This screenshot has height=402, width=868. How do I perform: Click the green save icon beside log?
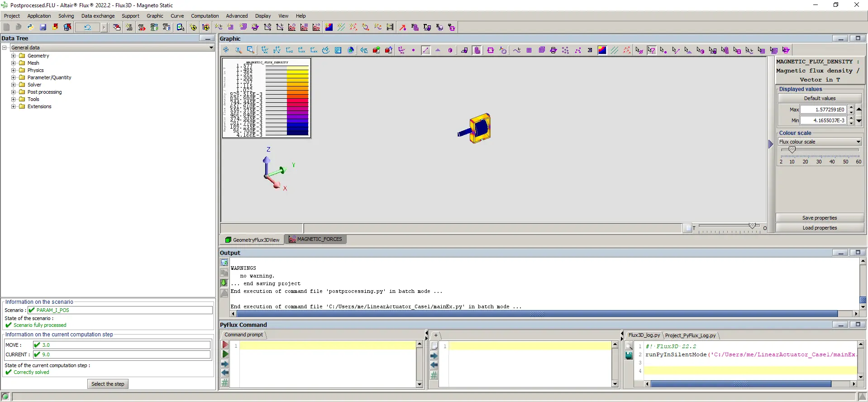pos(629,356)
